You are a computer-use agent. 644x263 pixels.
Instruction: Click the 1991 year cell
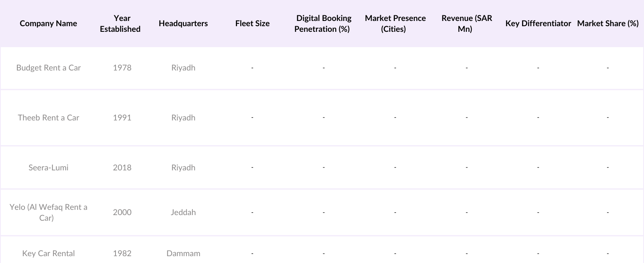coord(122,118)
